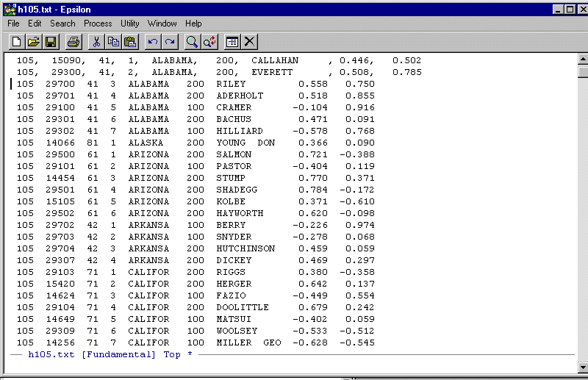
Task: Paste from clipboard using the clipboard icon
Action: point(130,42)
